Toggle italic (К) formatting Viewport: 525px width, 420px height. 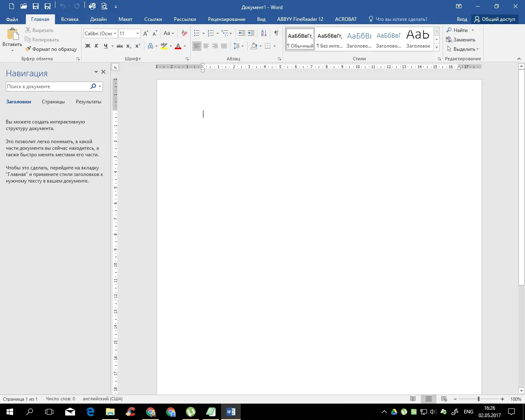point(96,46)
